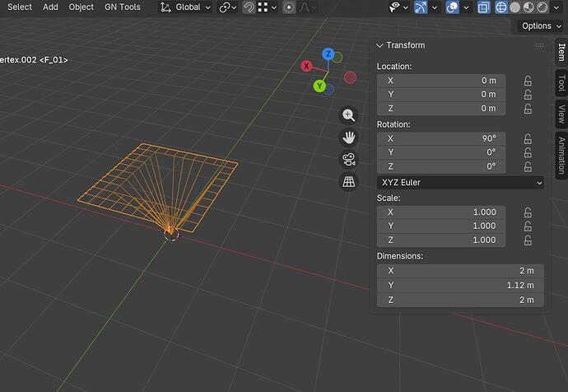Switch to the perspective/orthographic grid icon
The width and height of the screenshot is (568, 392).
(349, 181)
